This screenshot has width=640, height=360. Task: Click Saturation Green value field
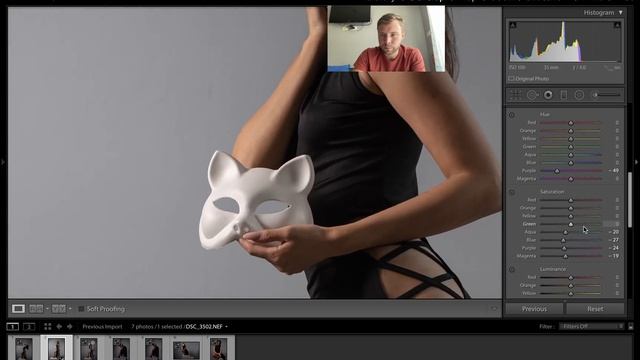point(612,224)
